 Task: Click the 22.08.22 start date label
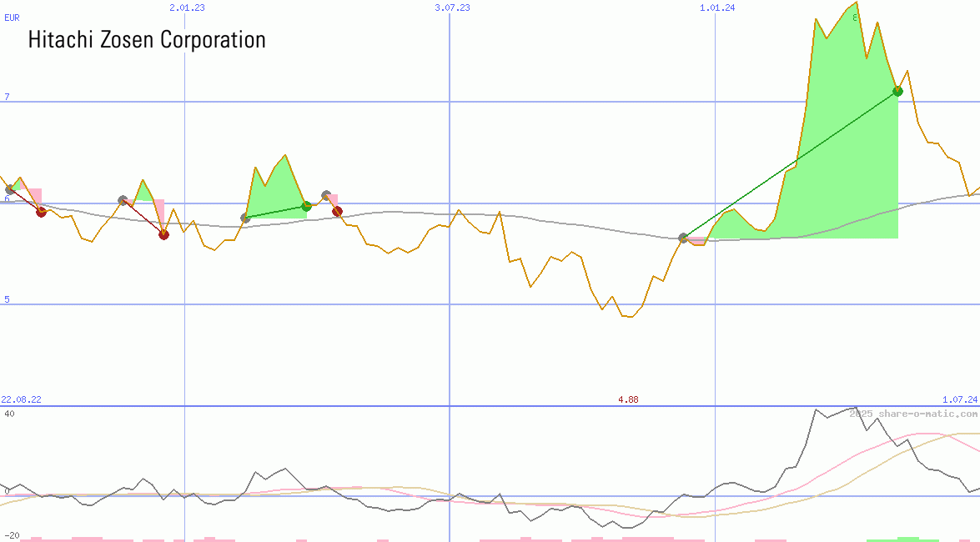[21, 399]
